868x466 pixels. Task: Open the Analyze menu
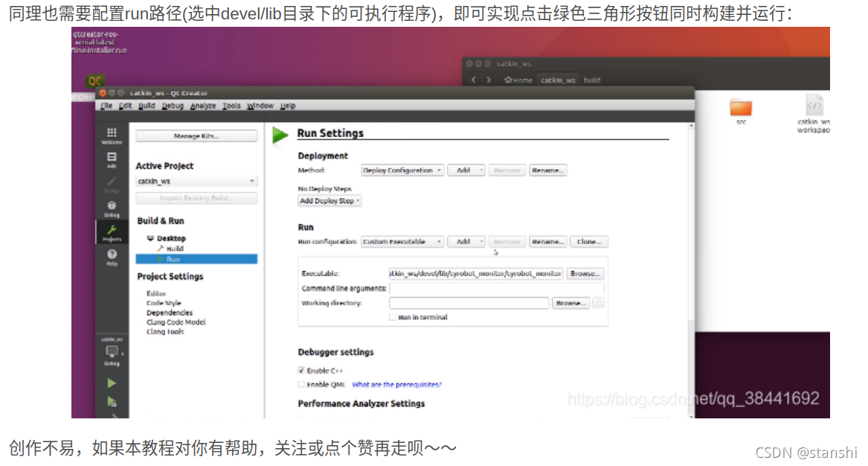coord(203,106)
